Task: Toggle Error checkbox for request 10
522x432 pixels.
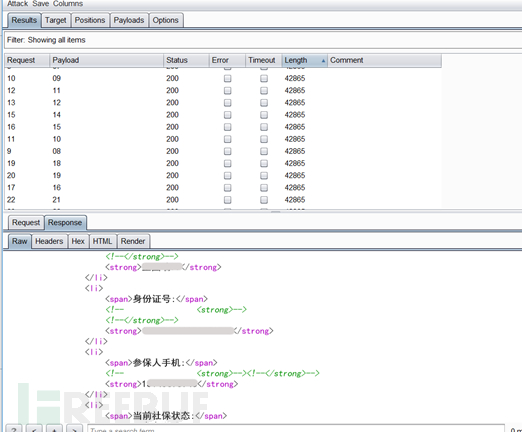Action: [227, 78]
